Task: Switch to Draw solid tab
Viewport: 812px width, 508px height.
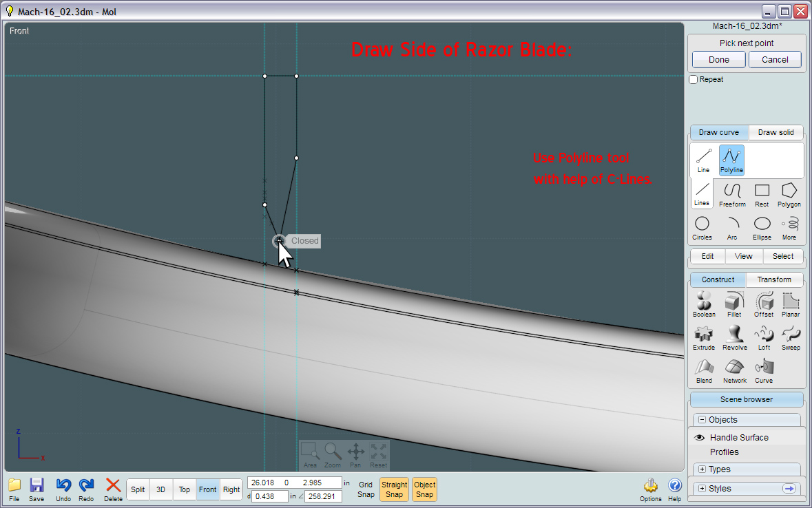Action: click(x=775, y=132)
